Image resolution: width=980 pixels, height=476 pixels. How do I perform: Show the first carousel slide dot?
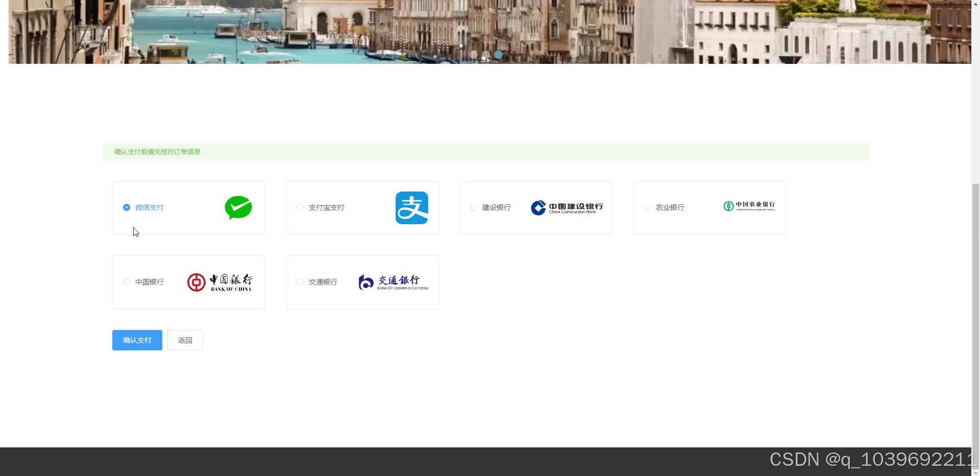click(x=474, y=55)
